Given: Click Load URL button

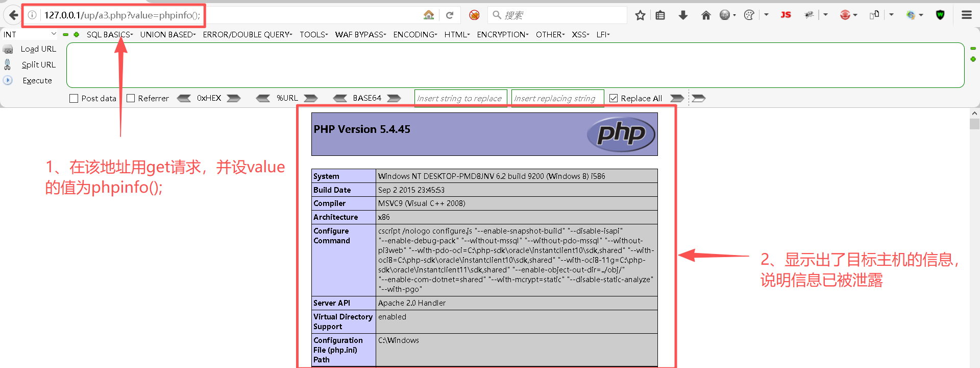Looking at the screenshot, I should [x=38, y=49].
